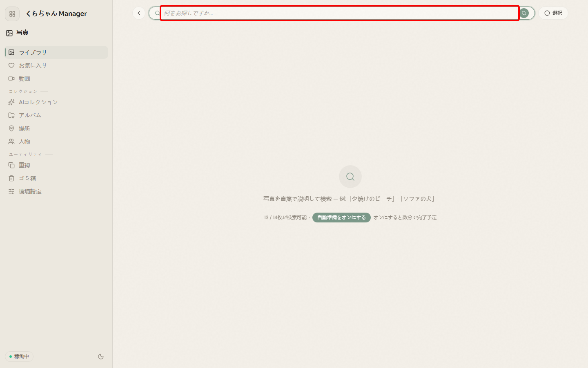Click the 選択 select button

click(553, 13)
